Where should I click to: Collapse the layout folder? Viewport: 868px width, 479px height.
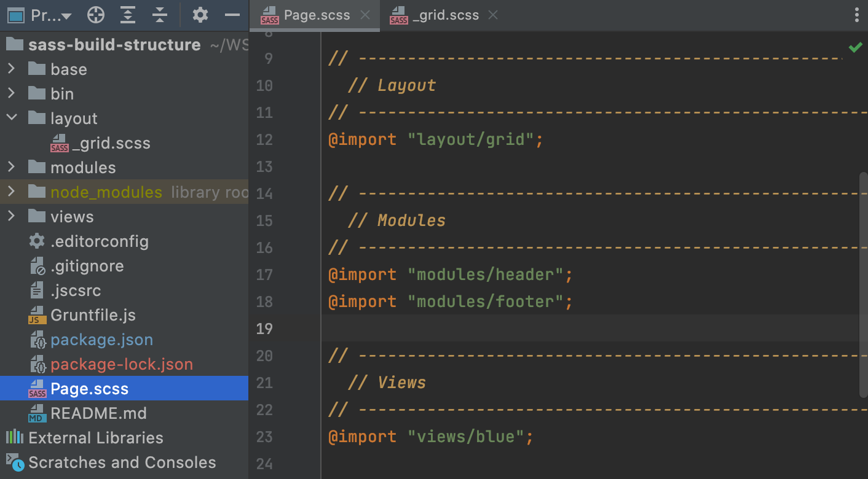tap(12, 118)
